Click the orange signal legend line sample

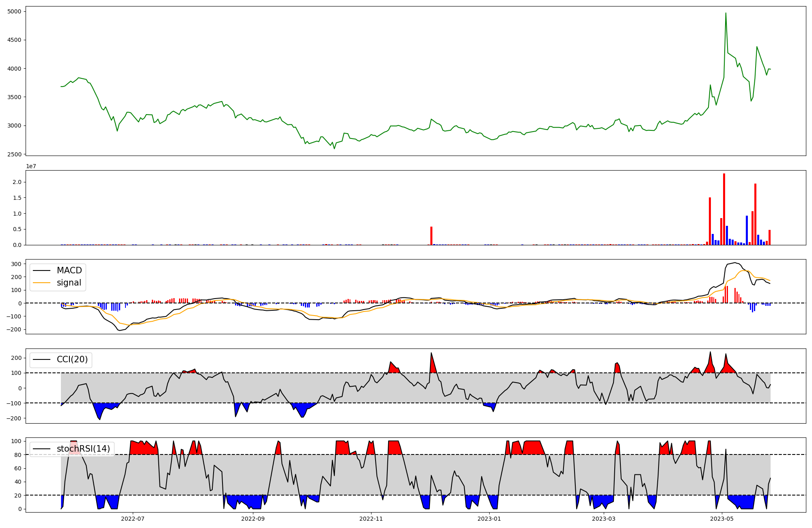(x=41, y=283)
